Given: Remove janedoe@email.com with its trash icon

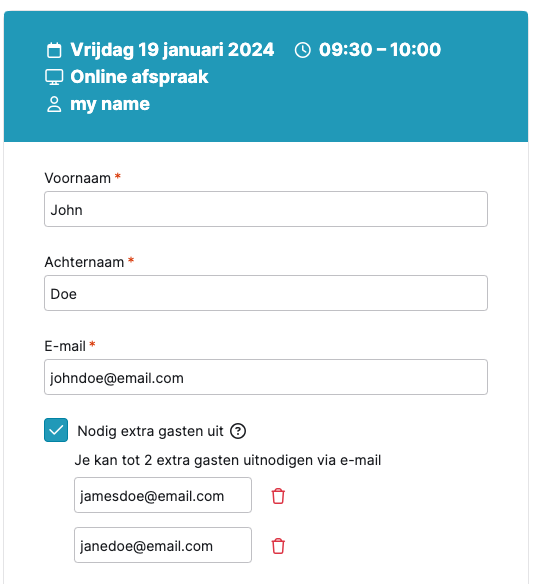Looking at the screenshot, I should click(278, 546).
